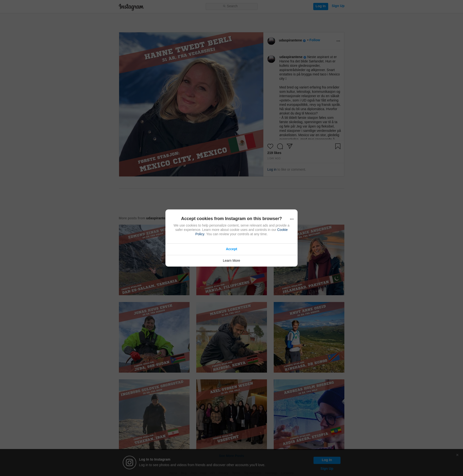The image size is (463, 476).
Task: Open post options three-dot menu
Action: pyautogui.click(x=338, y=41)
